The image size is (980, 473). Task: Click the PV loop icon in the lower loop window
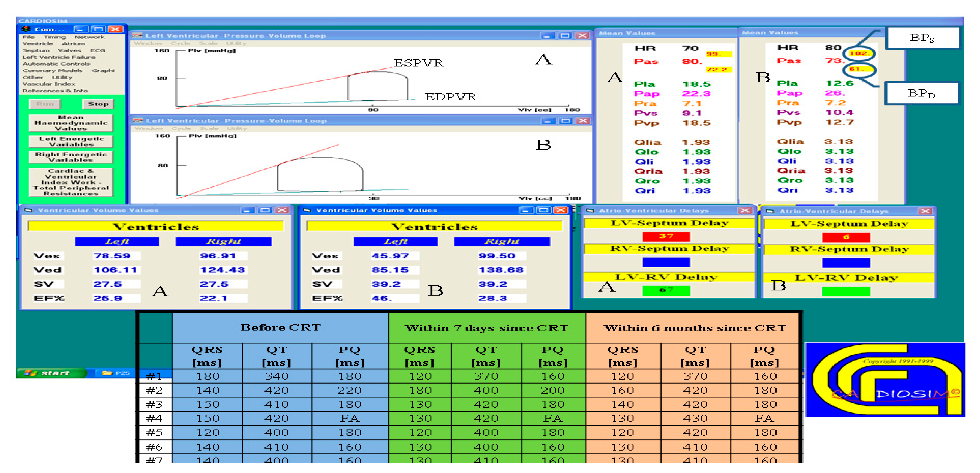coord(138,120)
